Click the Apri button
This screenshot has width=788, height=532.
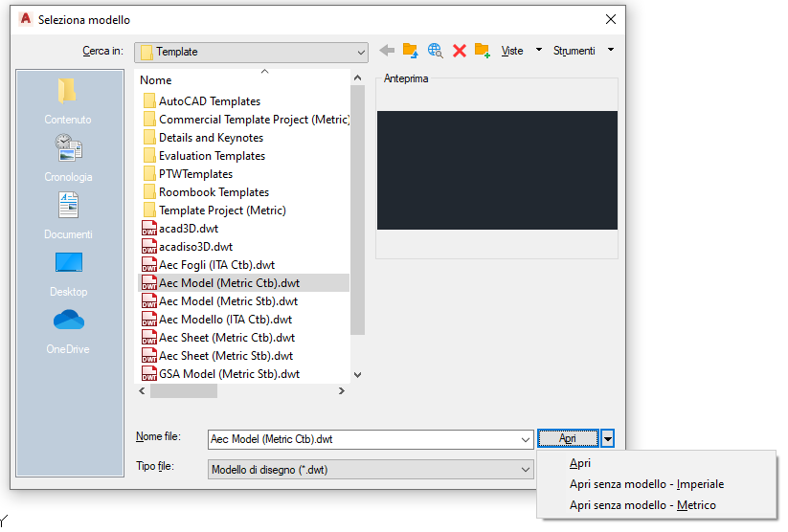pos(568,438)
